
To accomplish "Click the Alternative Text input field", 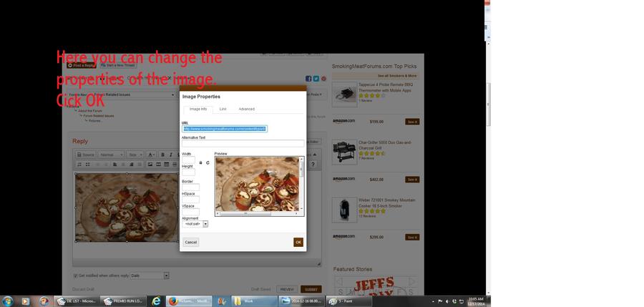I will pos(243,143).
